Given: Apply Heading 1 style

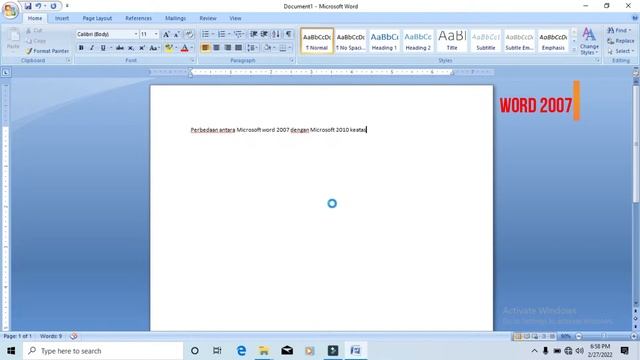Looking at the screenshot, I should [x=384, y=40].
